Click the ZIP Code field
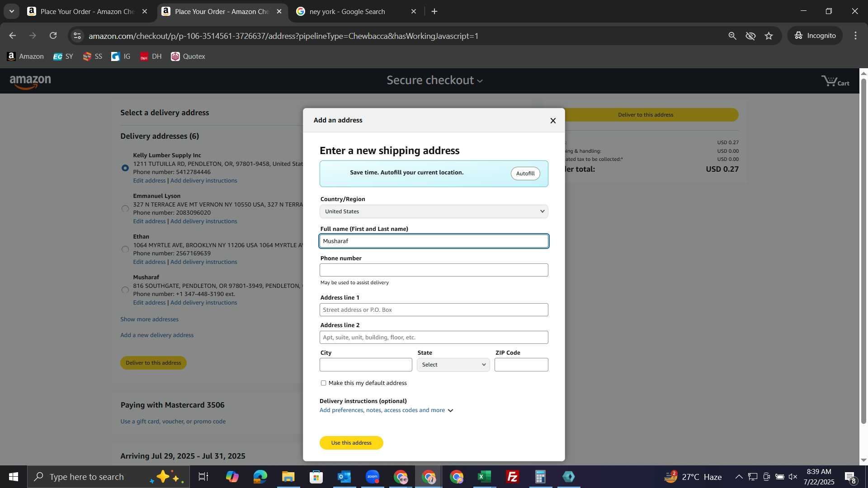This screenshot has height=488, width=868. 521,365
